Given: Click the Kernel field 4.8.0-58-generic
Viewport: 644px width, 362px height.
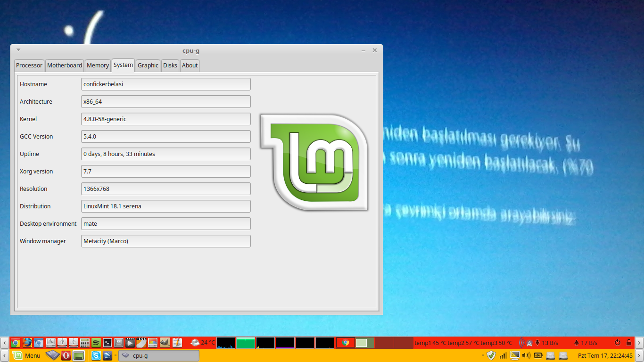Looking at the screenshot, I should click(166, 119).
